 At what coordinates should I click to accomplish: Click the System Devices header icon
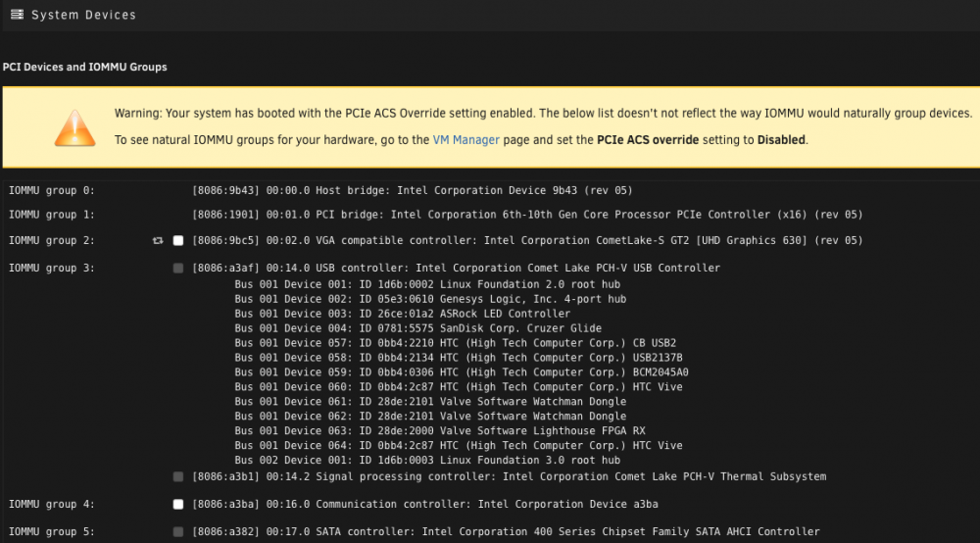click(x=17, y=15)
